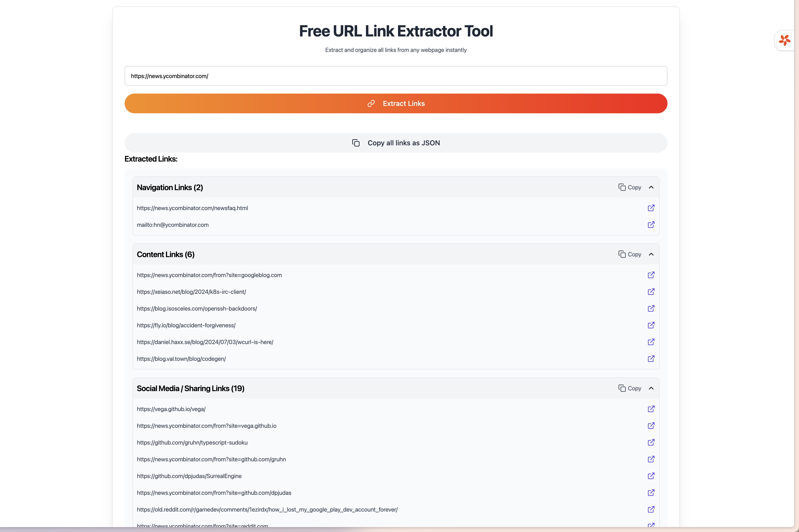Click the Navigation Links (2) heading
The image size is (799, 532).
[170, 187]
